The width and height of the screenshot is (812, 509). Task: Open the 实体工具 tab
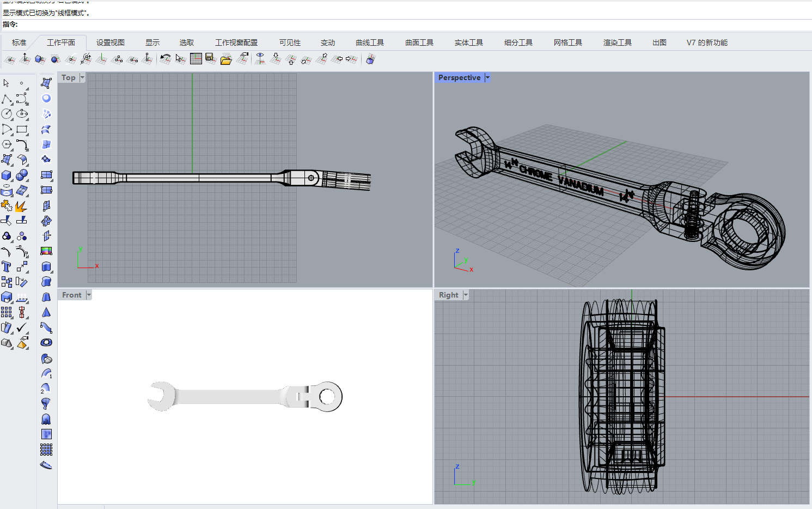[x=468, y=43]
